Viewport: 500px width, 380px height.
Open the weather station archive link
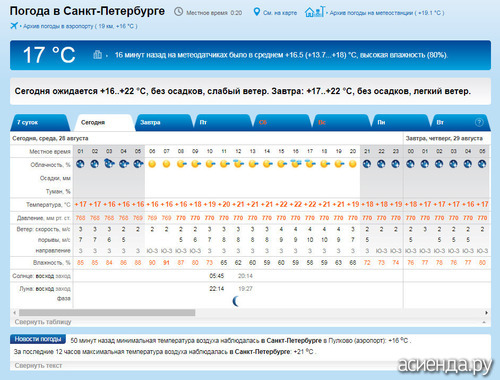tap(387, 13)
